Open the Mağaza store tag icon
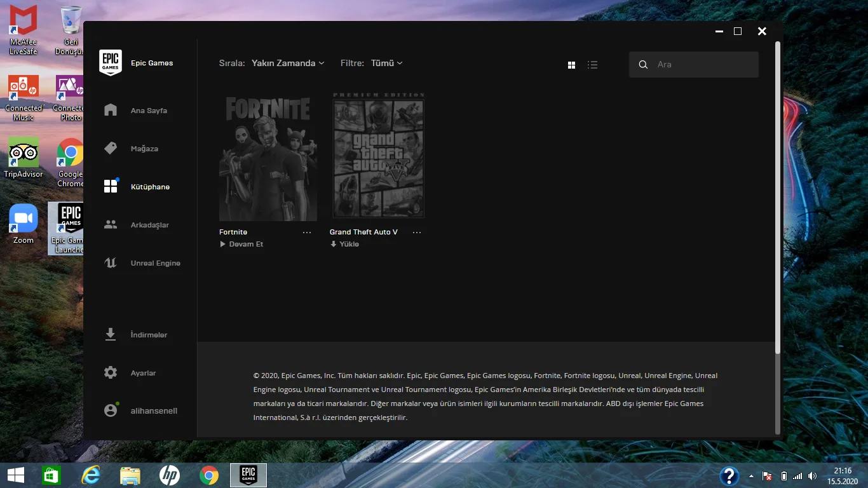Image resolution: width=868 pixels, height=488 pixels. pyautogui.click(x=111, y=148)
